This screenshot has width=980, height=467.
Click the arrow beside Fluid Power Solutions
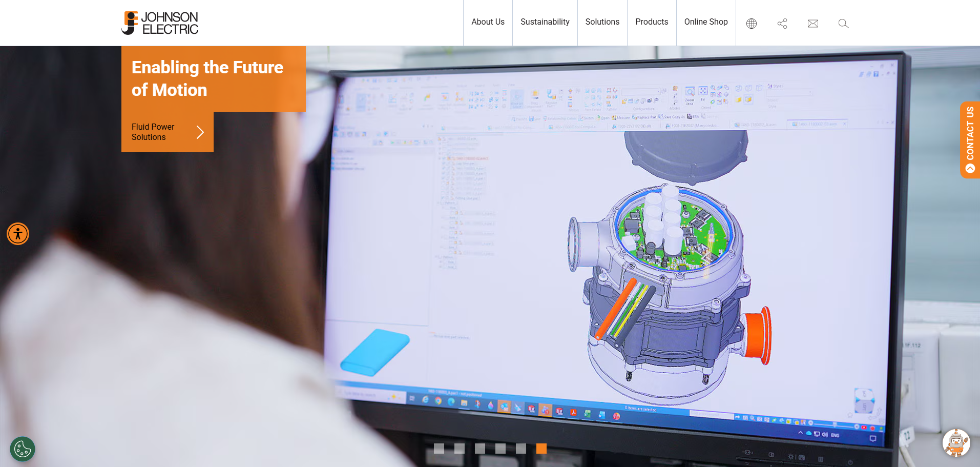(200, 132)
